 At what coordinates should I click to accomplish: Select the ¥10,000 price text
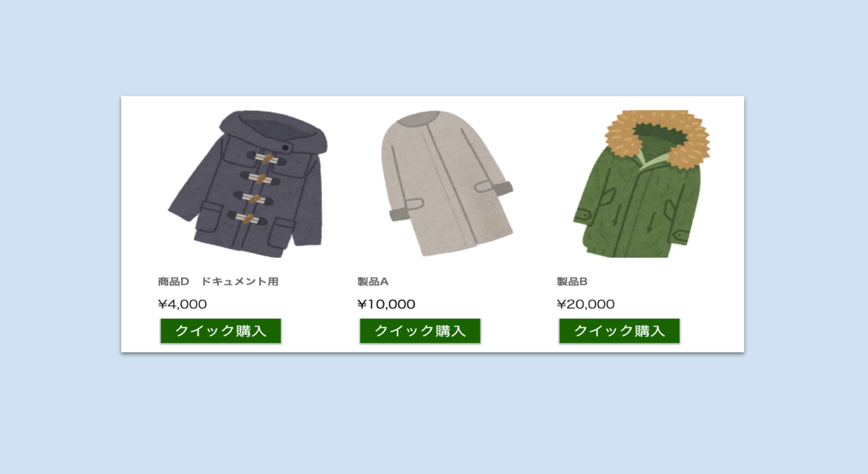click(387, 304)
